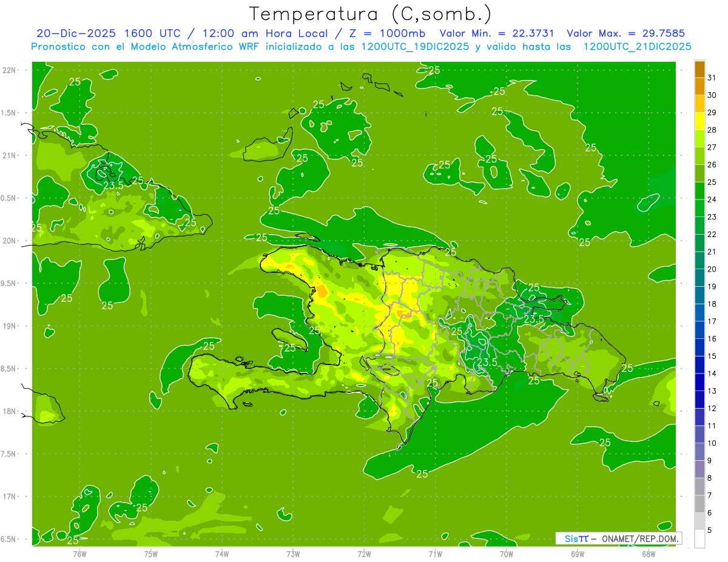Click the 'SisPI - ONAMET/REP.DOM.' credit box
This screenshot has width=728, height=562.
(618, 538)
